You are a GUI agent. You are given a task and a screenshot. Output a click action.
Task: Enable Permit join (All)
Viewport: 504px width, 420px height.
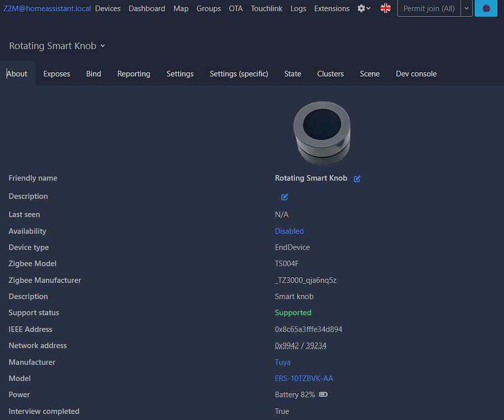click(428, 8)
